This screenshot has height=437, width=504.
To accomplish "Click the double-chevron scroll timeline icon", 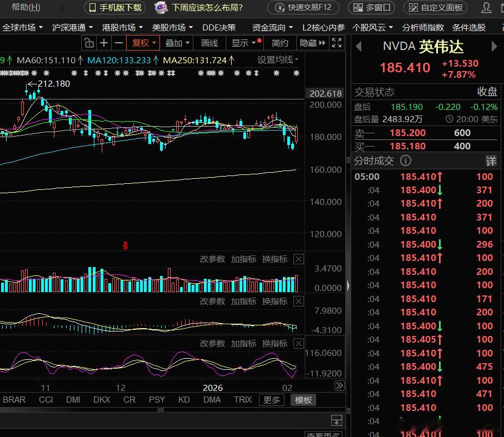I will [339, 385].
